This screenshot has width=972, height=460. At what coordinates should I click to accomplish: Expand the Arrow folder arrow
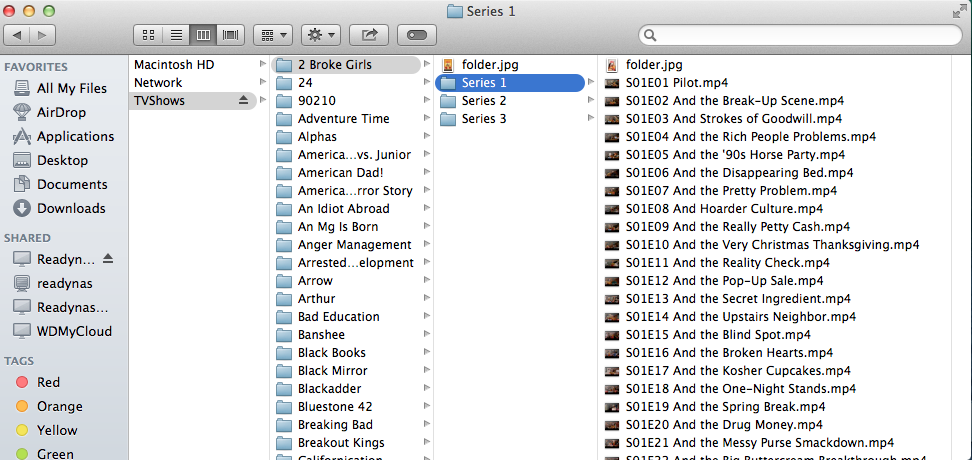[426, 280]
